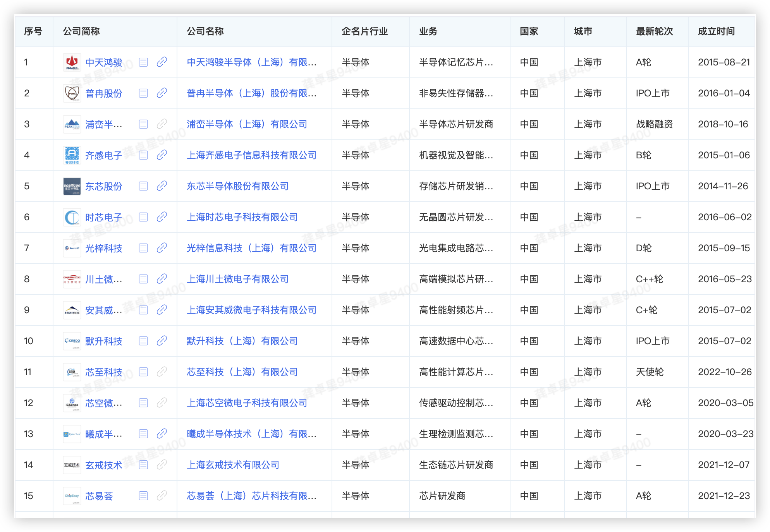Viewport: 770px width, 532px height.
Task: Click the 公司名称 column header
Action: [x=205, y=31]
